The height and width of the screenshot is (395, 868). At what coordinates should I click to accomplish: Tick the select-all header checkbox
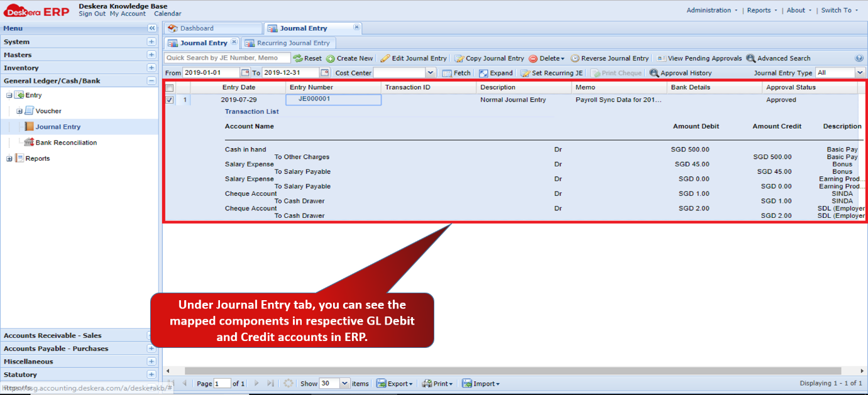point(170,88)
